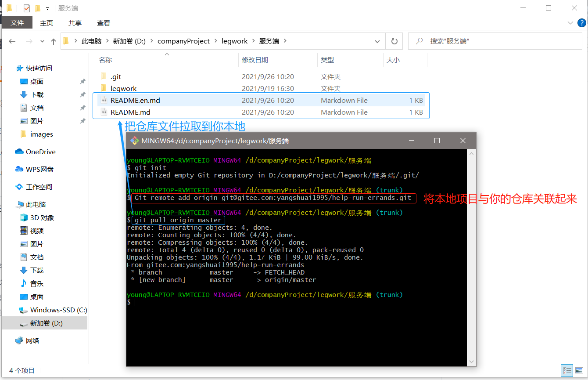Viewport: 588px width, 380px height.
Task: Select 此电脑 in the address breadcrumb
Action: click(92, 41)
